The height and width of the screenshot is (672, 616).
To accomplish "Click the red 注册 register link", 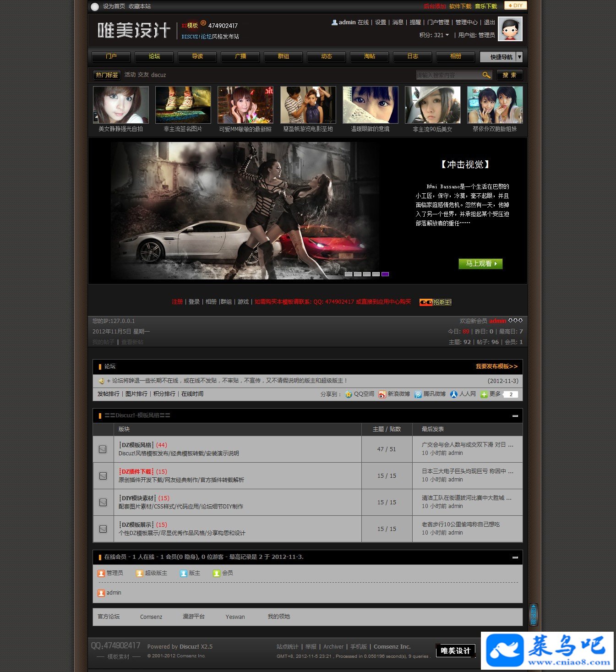I will point(177,302).
